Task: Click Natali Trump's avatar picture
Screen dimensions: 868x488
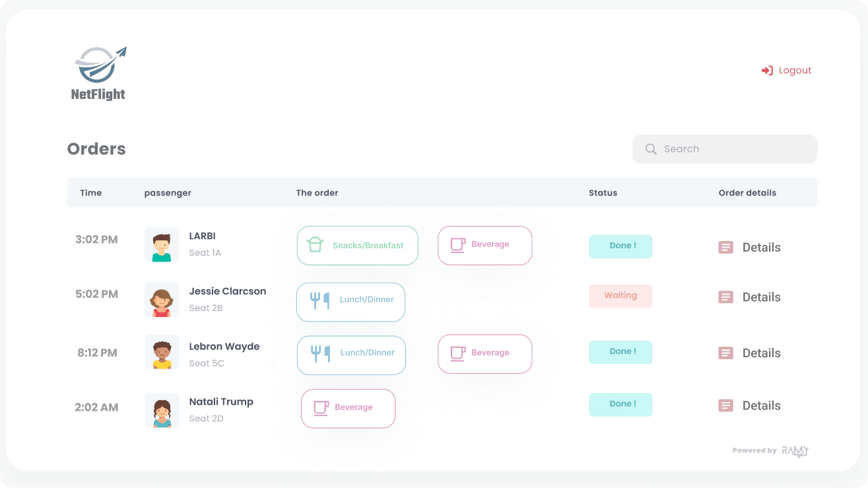Action: (x=162, y=411)
